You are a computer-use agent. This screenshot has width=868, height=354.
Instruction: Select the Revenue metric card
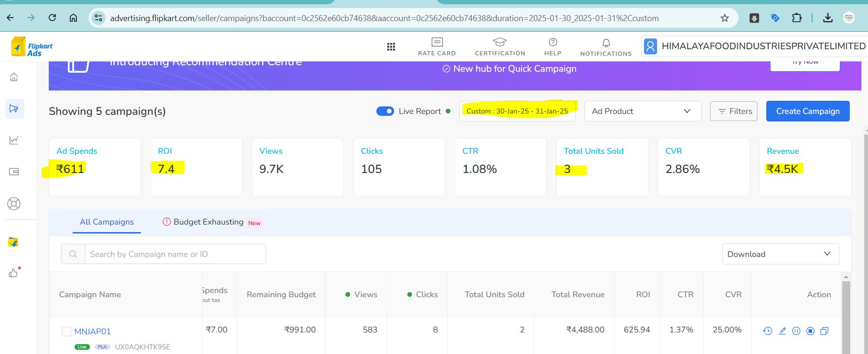click(805, 167)
